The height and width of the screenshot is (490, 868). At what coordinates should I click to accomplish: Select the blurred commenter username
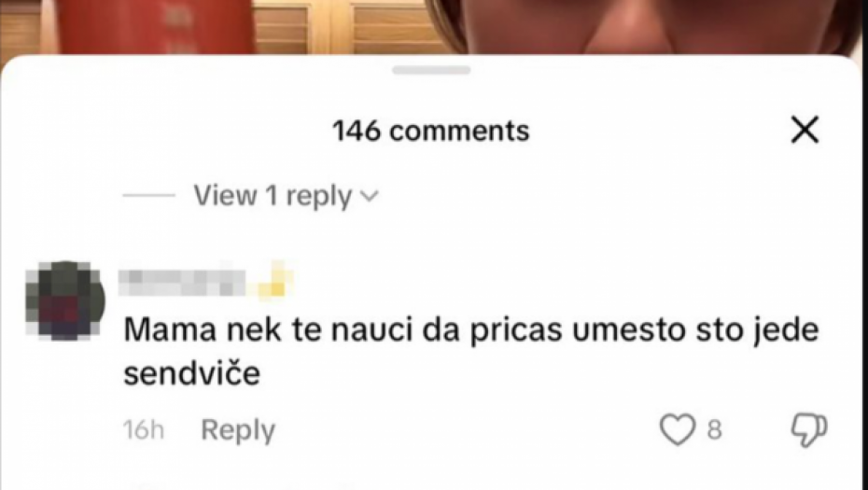183,283
